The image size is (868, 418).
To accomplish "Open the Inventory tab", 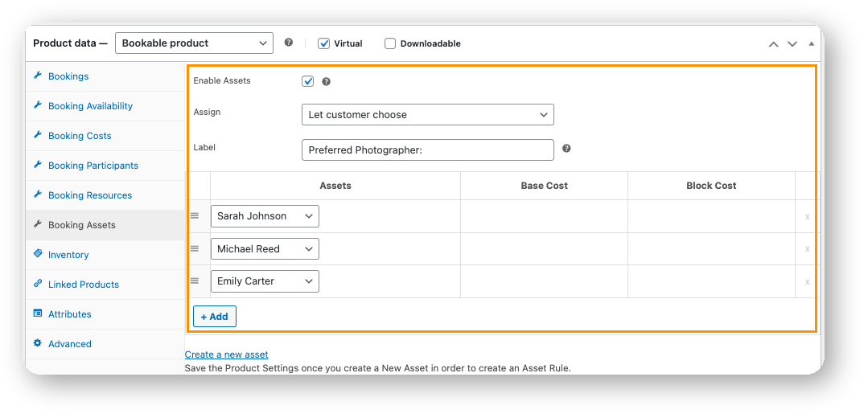I will (105, 255).
